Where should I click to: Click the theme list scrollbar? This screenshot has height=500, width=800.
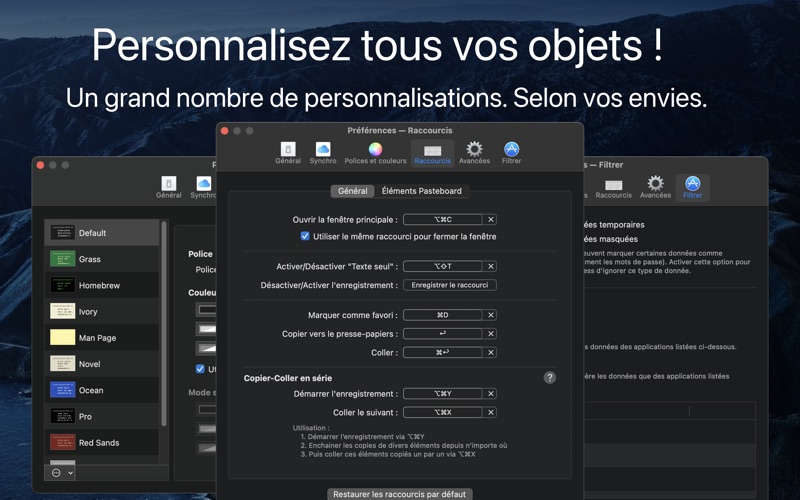pyautogui.click(x=164, y=324)
